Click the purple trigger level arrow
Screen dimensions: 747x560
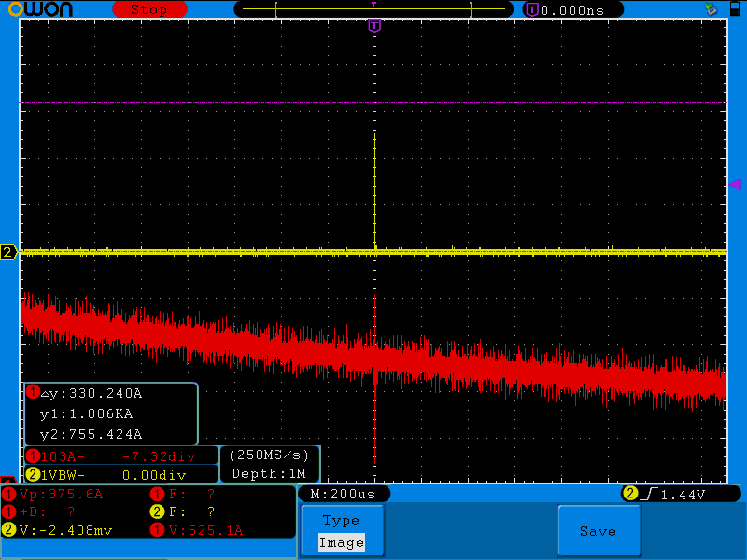pos(734,186)
